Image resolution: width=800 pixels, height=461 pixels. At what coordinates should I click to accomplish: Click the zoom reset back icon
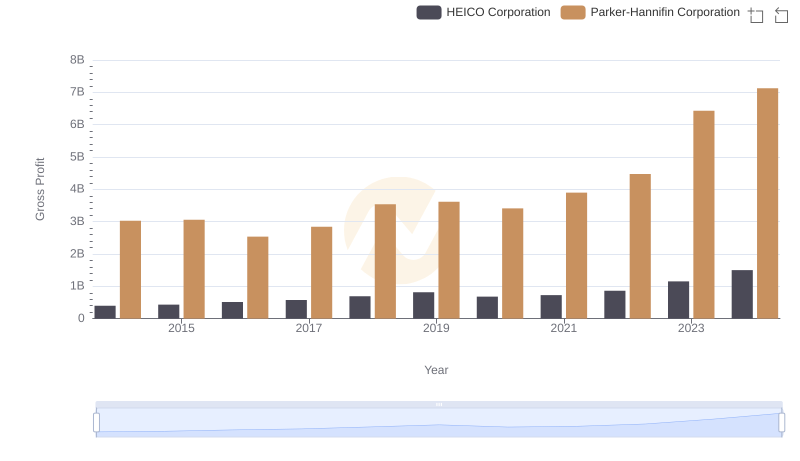[781, 15]
